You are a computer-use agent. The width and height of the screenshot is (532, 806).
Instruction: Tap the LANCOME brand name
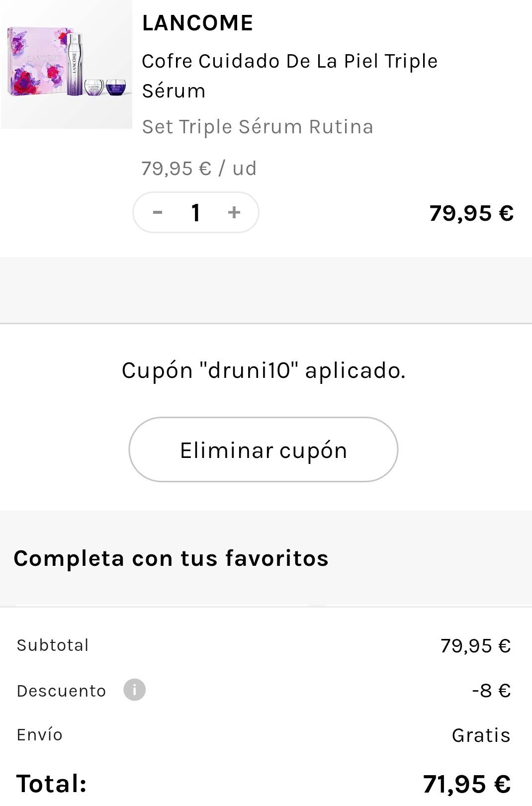tap(197, 23)
